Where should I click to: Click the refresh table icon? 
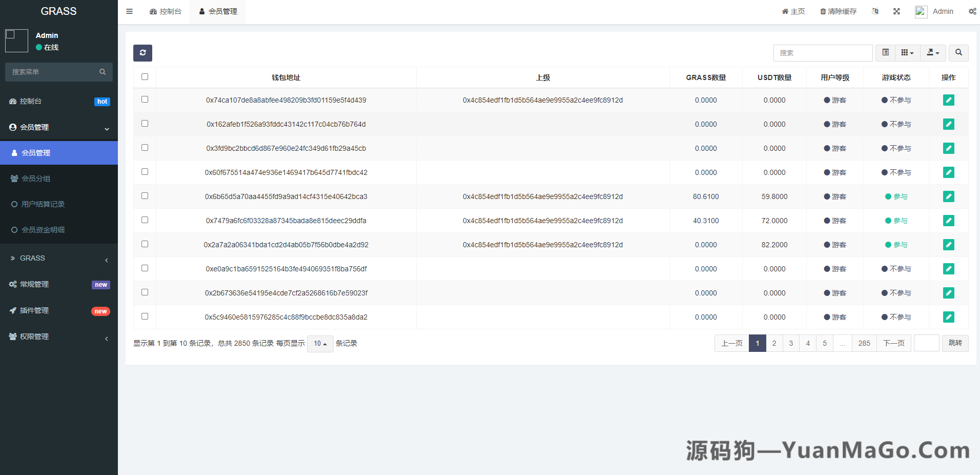click(x=142, y=53)
